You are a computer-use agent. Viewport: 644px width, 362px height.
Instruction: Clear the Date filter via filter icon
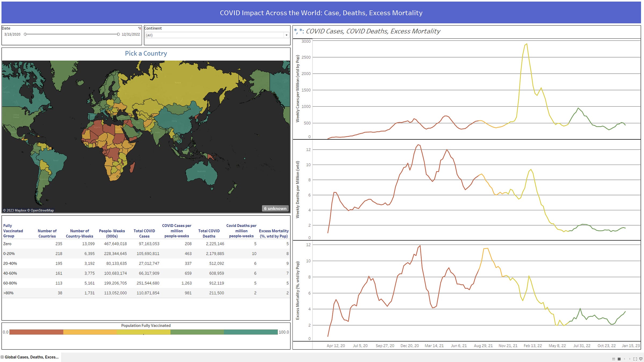pyautogui.click(x=140, y=28)
